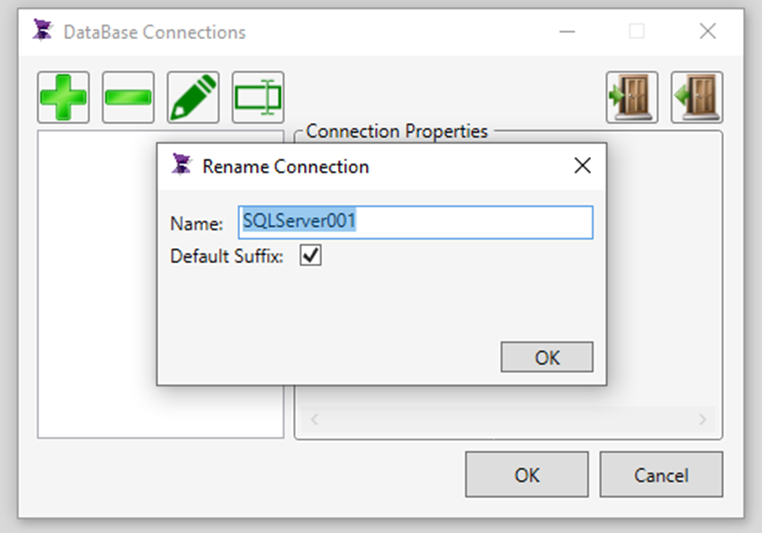Cancel the DataBase Connections window
762x533 pixels.
[661, 475]
